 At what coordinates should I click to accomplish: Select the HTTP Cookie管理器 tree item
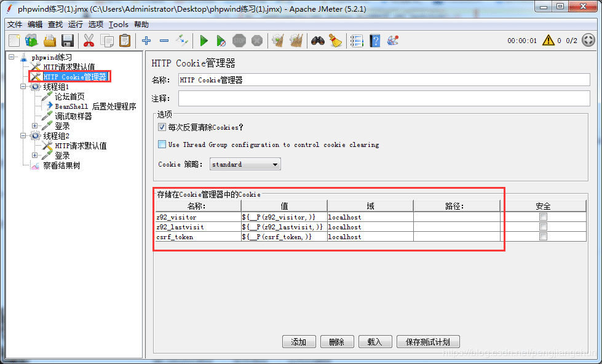(x=75, y=77)
